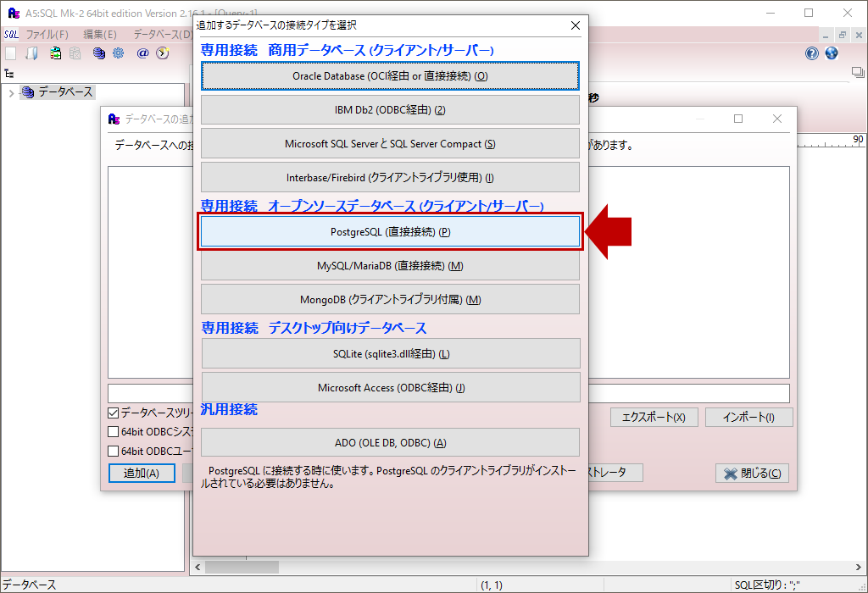Click the SQL区切り status bar entry
This screenshot has width=868, height=593.
767,585
